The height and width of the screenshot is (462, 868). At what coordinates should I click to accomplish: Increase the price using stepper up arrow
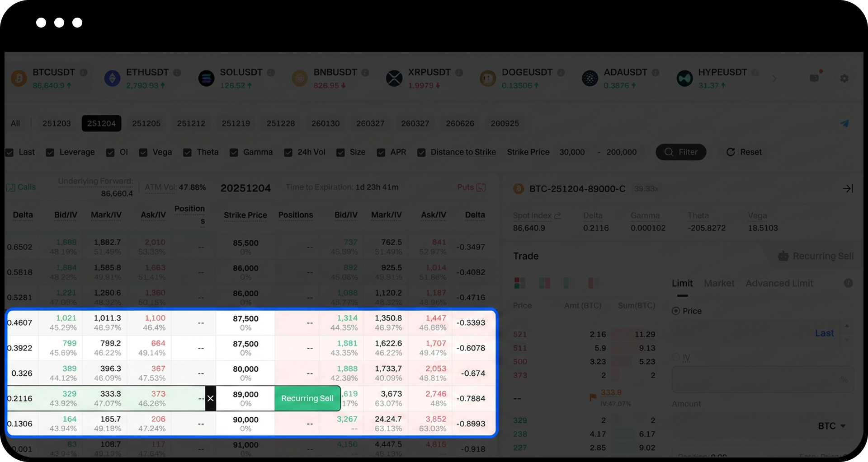tap(847, 326)
